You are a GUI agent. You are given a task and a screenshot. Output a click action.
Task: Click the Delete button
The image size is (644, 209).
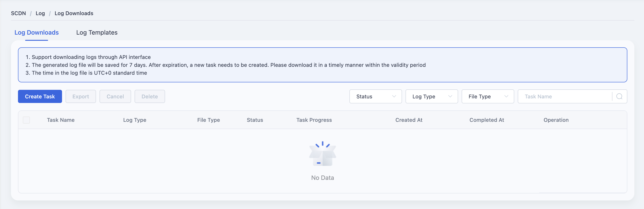[x=149, y=96]
